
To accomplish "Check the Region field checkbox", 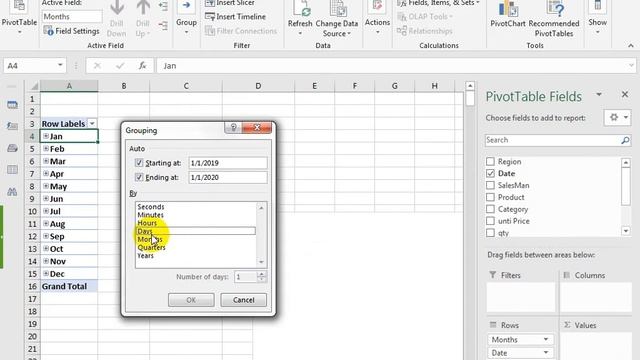I will tap(491, 162).
